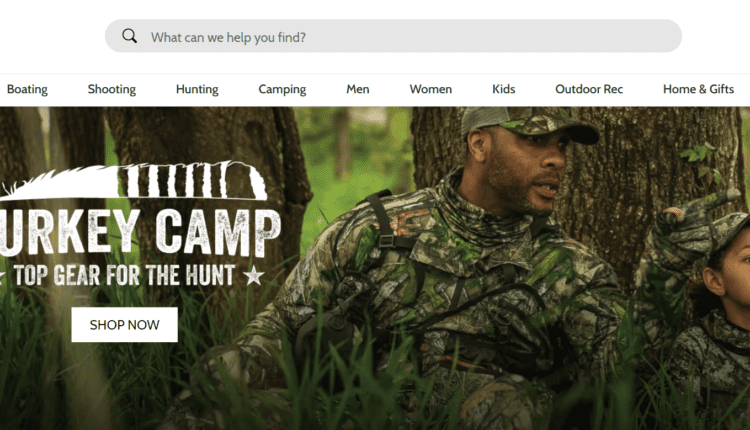Click the 'Top Gear for the Hunt' tagline
Viewport: 750px width, 430px height.
pos(124,276)
